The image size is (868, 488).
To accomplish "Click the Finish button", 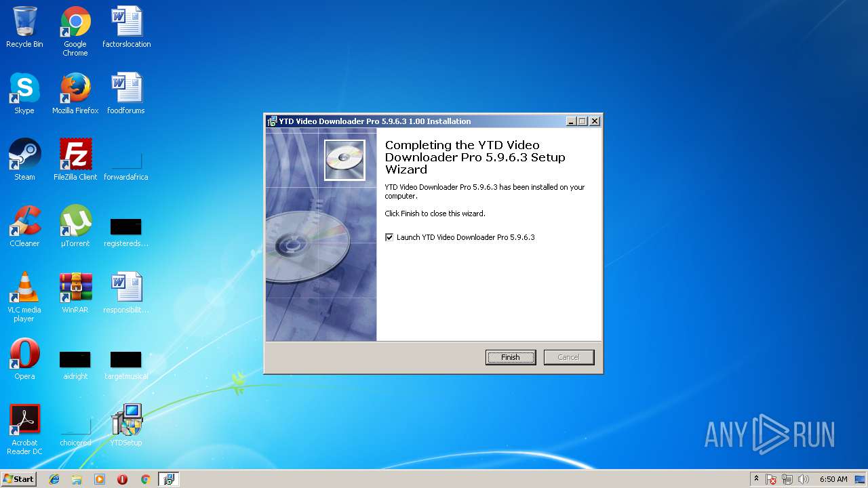I will [x=511, y=357].
